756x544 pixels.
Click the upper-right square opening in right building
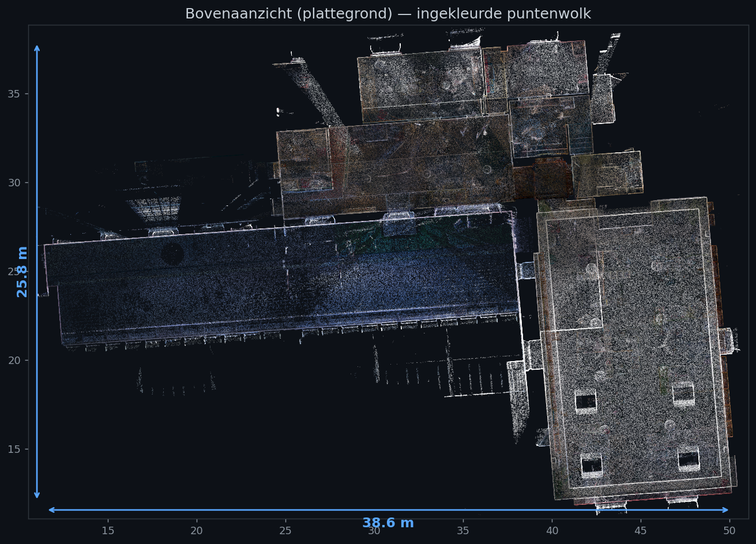coord(683,394)
